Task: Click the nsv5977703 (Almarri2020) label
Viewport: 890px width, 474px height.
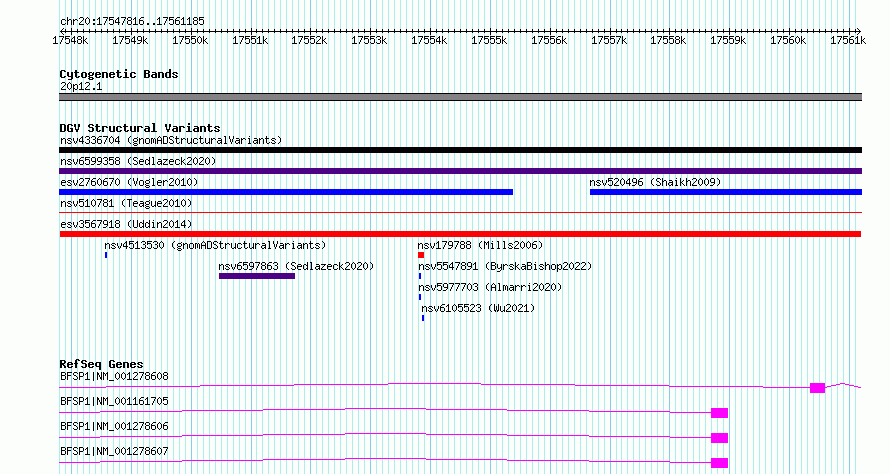Action: (x=490, y=287)
